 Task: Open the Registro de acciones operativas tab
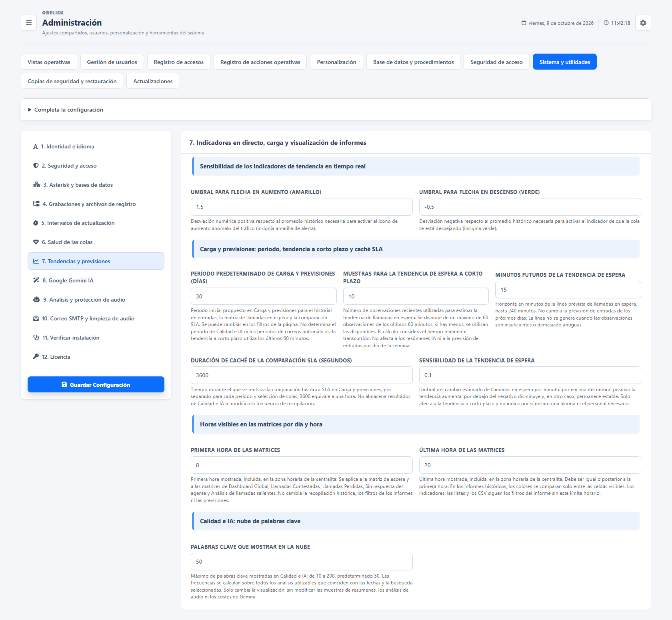pyautogui.click(x=260, y=62)
